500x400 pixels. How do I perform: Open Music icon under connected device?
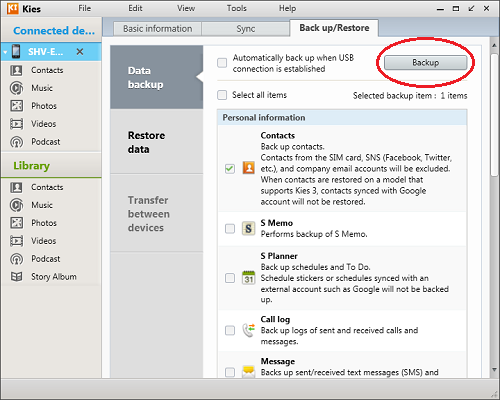pos(16,88)
